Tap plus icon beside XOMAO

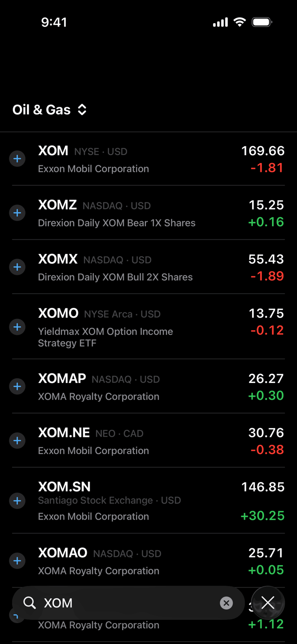17,561
